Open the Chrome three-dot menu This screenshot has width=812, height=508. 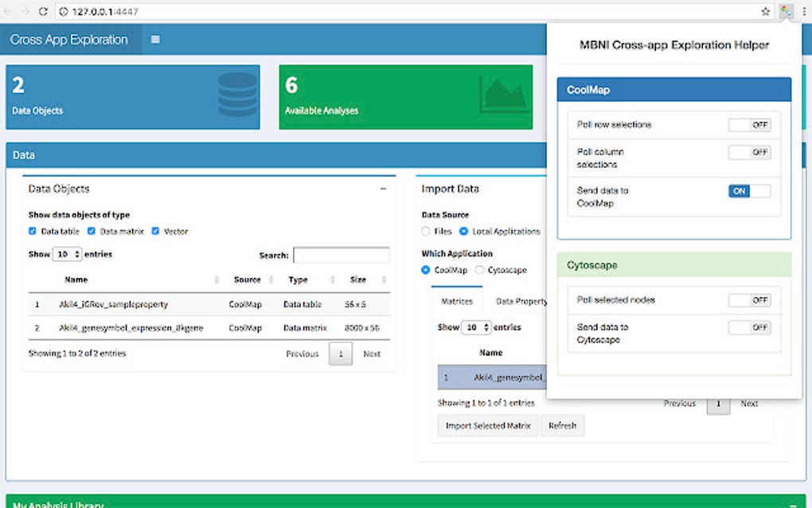(804, 11)
